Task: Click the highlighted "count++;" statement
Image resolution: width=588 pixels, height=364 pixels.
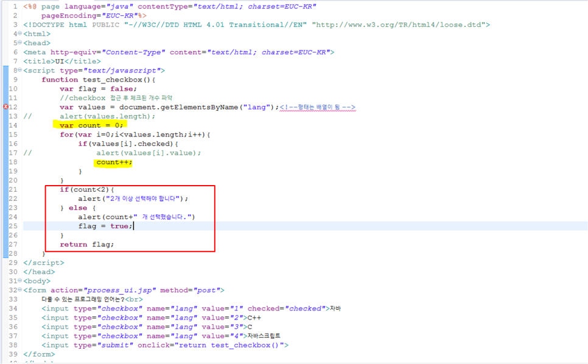Action: click(x=113, y=162)
